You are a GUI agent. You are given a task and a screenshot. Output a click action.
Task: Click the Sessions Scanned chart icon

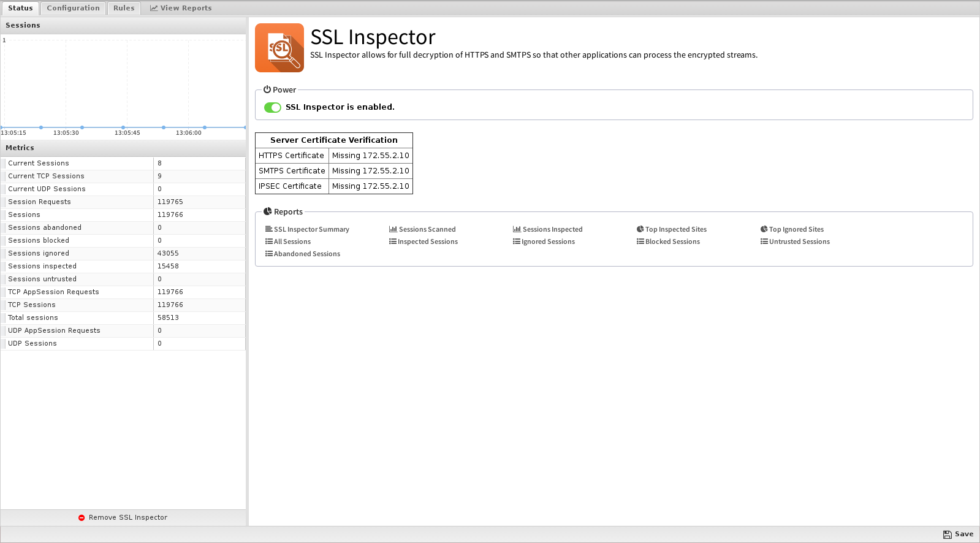[x=393, y=229]
